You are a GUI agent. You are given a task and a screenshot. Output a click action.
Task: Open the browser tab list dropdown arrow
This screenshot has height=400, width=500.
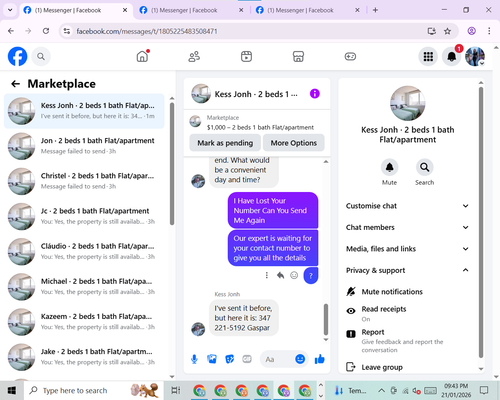[x=10, y=10]
